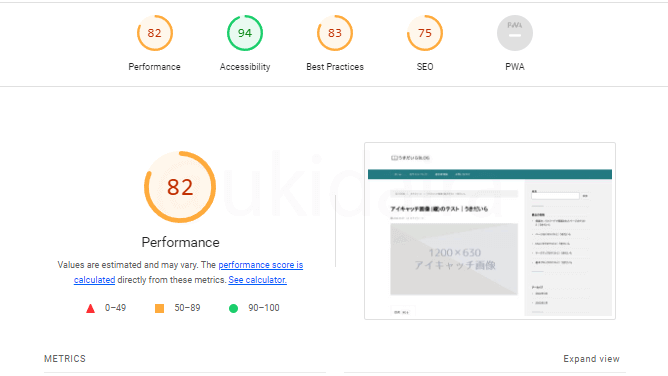Image resolution: width=668 pixels, height=376 pixels.
Task: Click the Expand view toggle
Action: click(x=591, y=359)
